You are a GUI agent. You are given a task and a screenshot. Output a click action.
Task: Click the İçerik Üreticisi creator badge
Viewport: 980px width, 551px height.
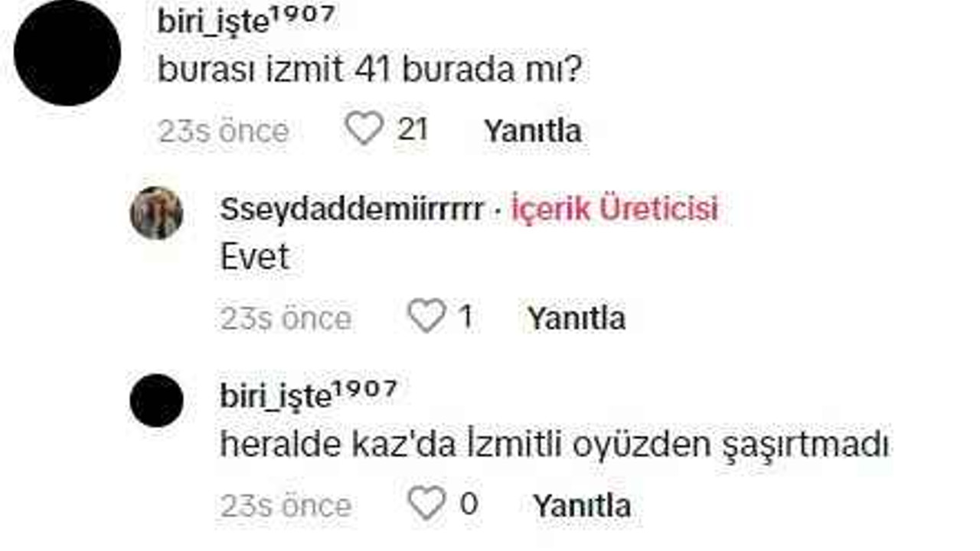pos(615,208)
